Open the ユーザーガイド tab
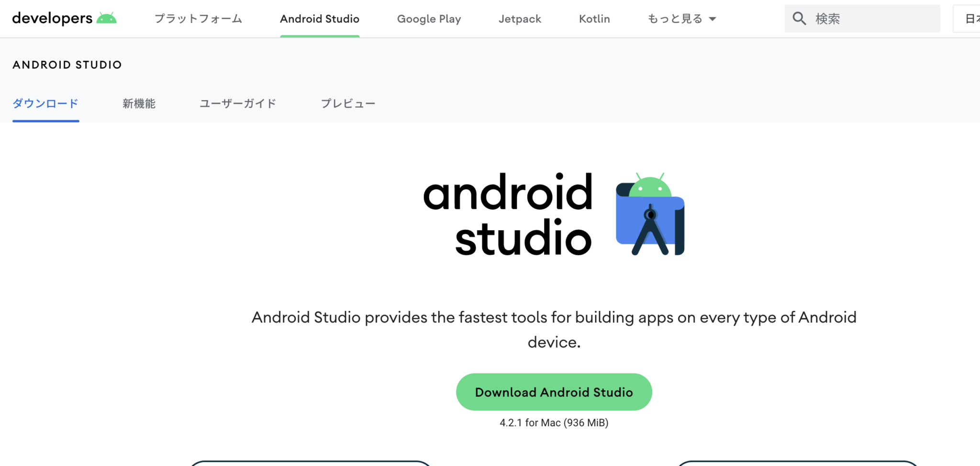The width and height of the screenshot is (980, 466). 238,103
